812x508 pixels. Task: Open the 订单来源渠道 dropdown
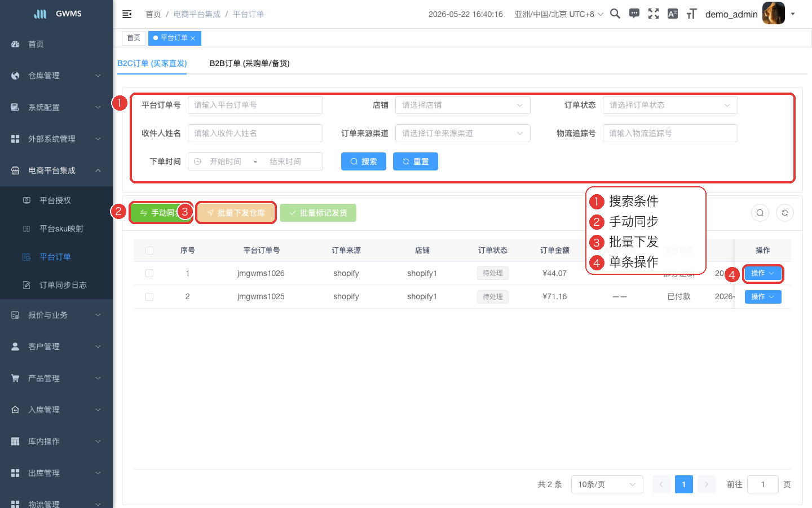click(463, 133)
